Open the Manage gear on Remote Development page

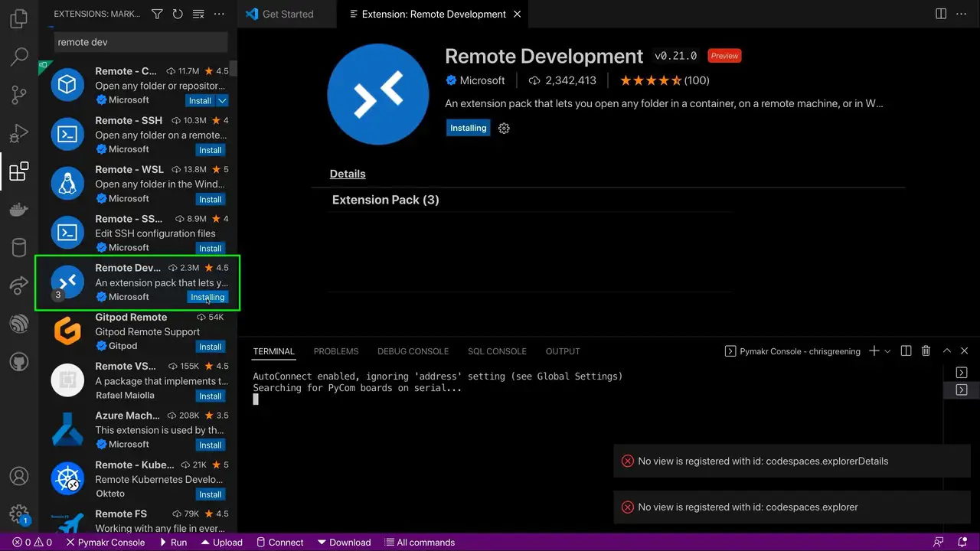point(504,128)
